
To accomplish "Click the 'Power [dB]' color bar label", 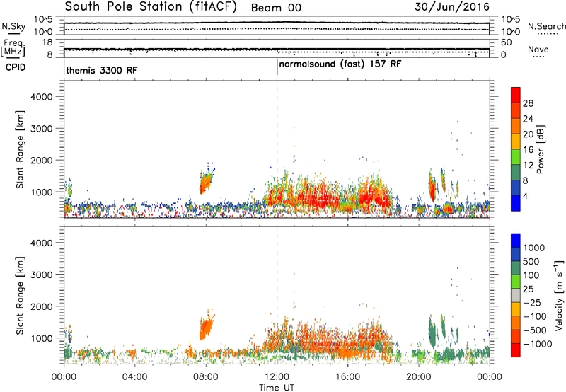I will 541,149.
